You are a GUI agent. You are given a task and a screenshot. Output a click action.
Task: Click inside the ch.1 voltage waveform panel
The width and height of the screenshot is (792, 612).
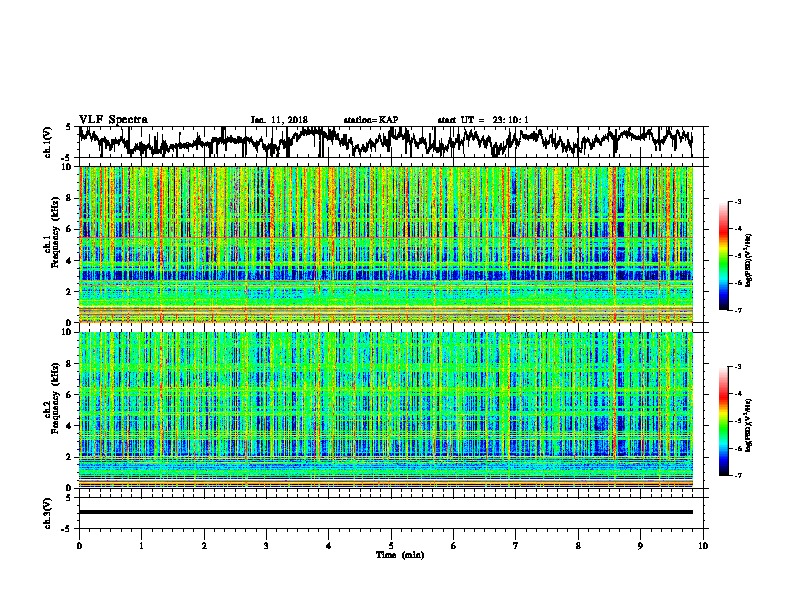point(390,142)
